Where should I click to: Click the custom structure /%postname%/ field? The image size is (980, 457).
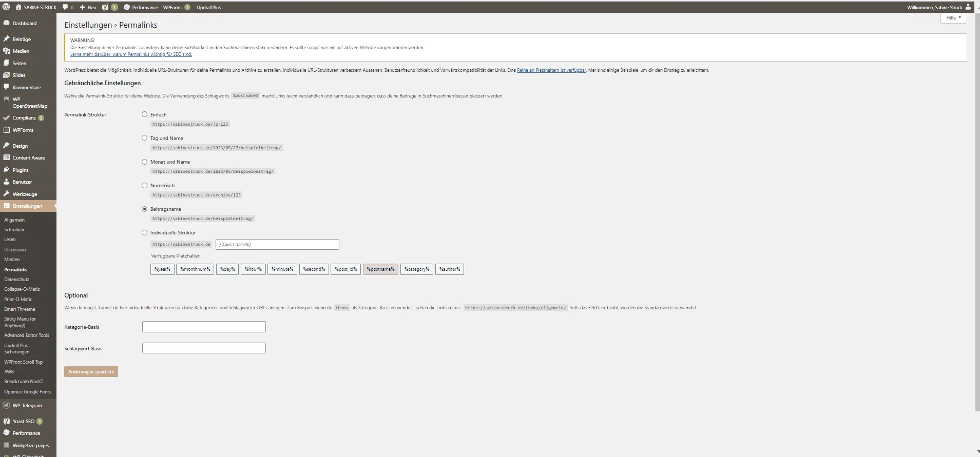(x=277, y=245)
